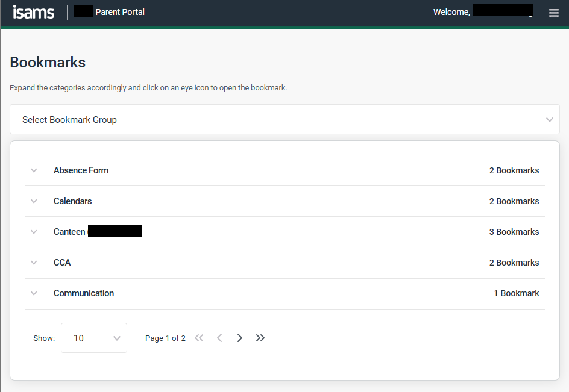Expand the Canteen category chevron

click(x=34, y=232)
